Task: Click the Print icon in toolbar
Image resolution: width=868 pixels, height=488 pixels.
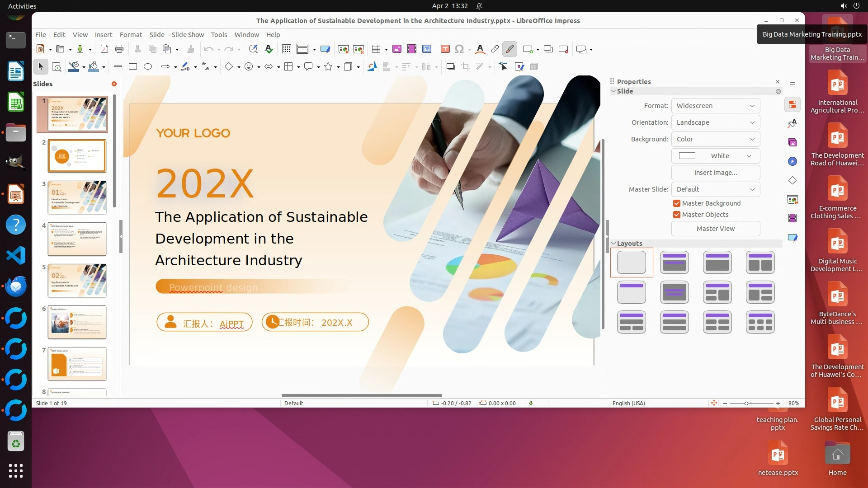Action: [x=119, y=49]
